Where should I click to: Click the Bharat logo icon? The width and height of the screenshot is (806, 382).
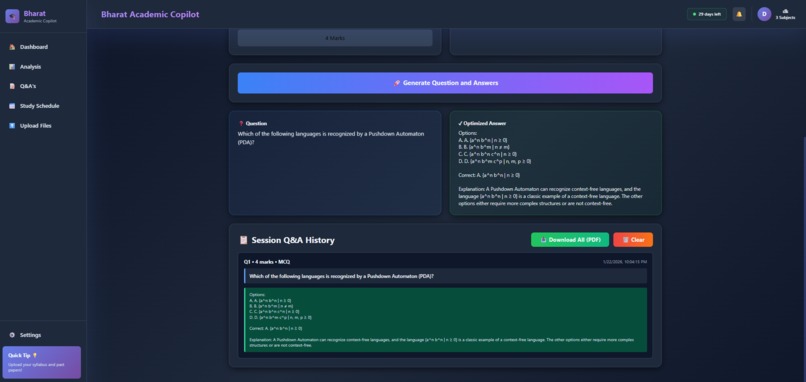tap(12, 16)
